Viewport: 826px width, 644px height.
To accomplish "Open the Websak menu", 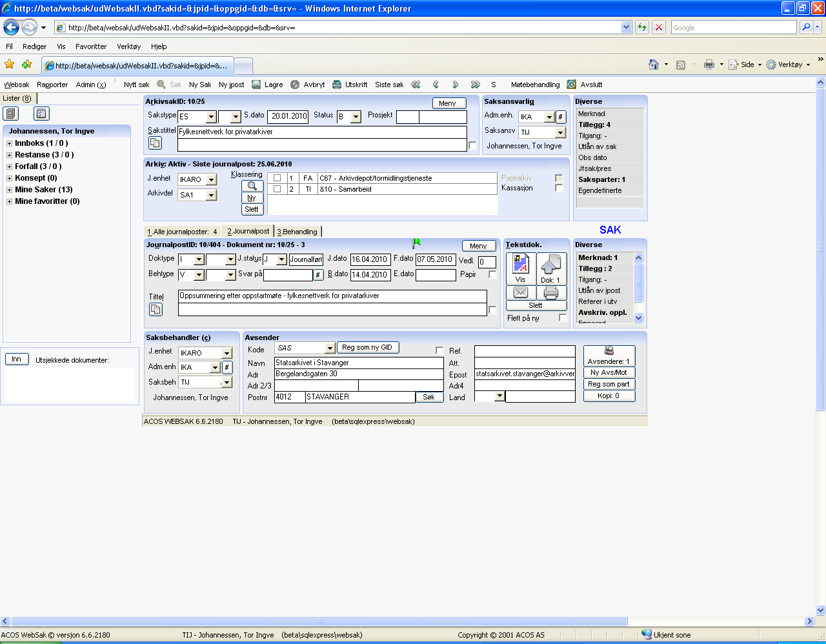I will 17,85.
